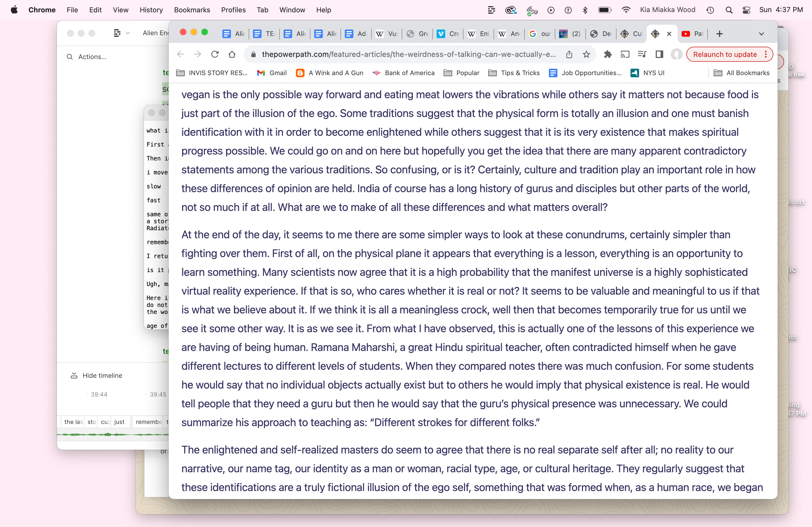812x527 pixels.
Task: Click the Chrome forward arrow
Action: pyautogui.click(x=198, y=54)
